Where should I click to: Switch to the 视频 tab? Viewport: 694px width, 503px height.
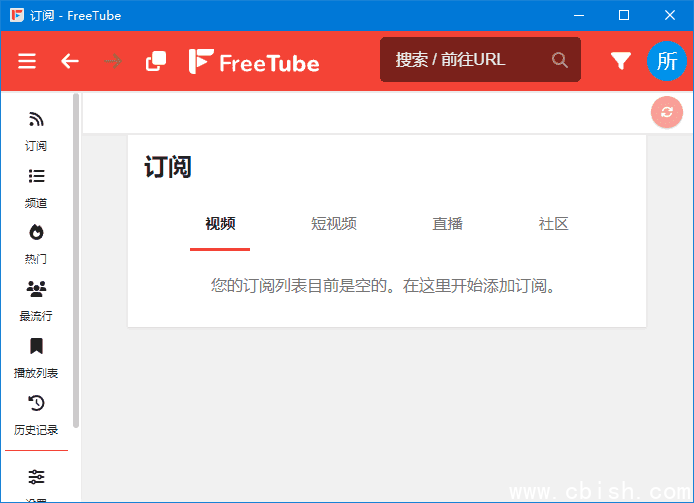(x=220, y=224)
